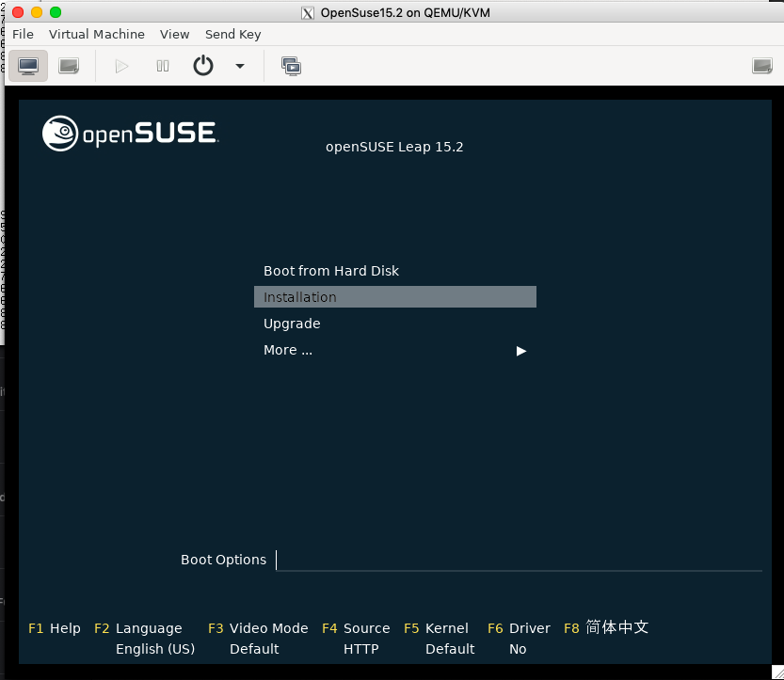
Task: Click the power shutdown icon
Action: point(203,66)
